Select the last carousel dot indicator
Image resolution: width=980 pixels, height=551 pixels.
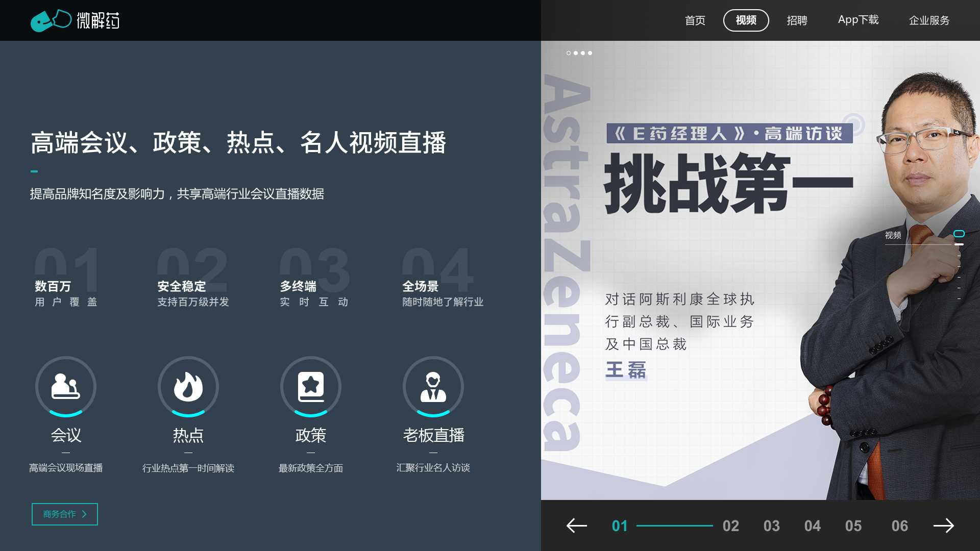590,53
